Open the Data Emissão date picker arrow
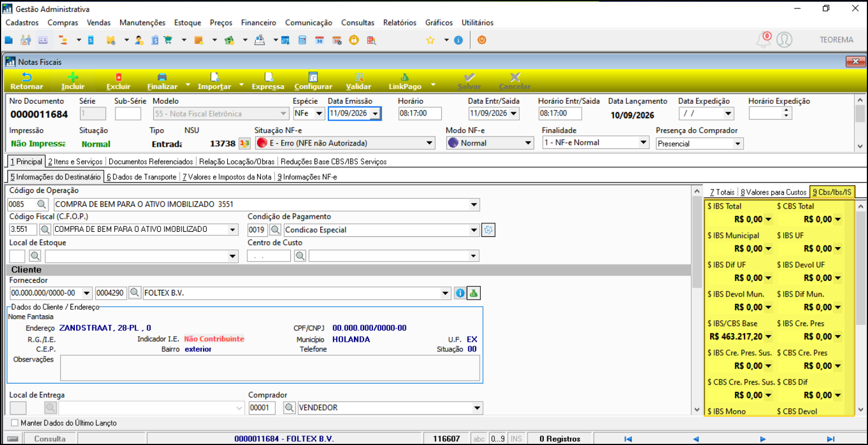Viewport: 868px width, 445px height. (x=375, y=114)
